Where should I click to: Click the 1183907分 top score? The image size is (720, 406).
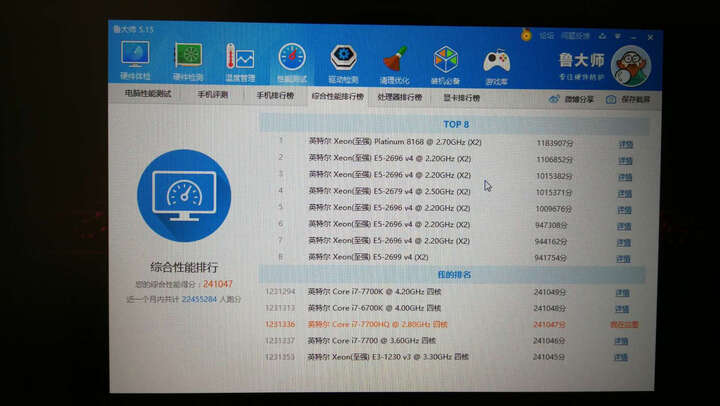[555, 143]
